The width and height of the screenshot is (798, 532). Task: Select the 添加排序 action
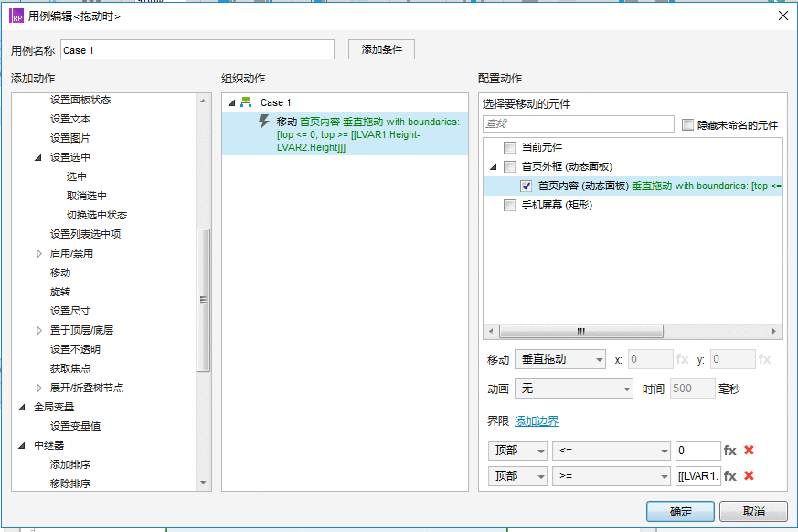pyautogui.click(x=70, y=464)
